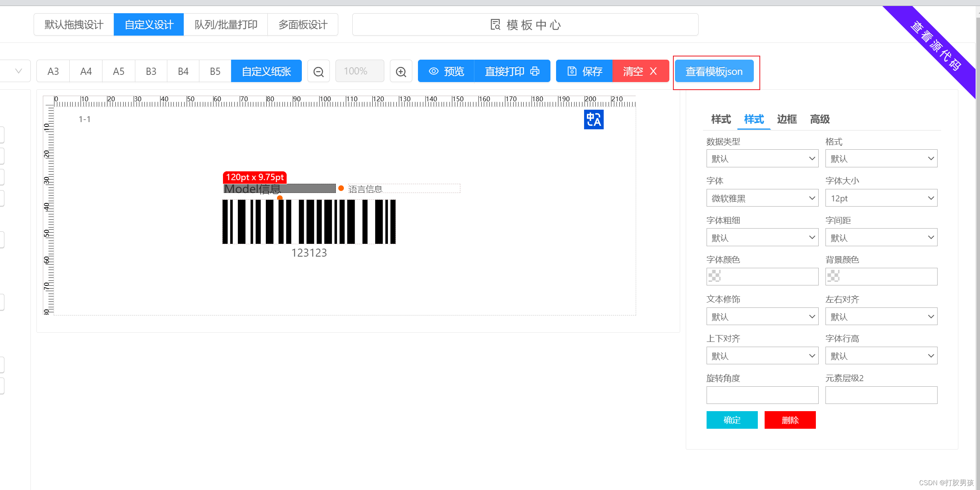
Task: Click the eye icon on 预览 button
Action: [433, 71]
